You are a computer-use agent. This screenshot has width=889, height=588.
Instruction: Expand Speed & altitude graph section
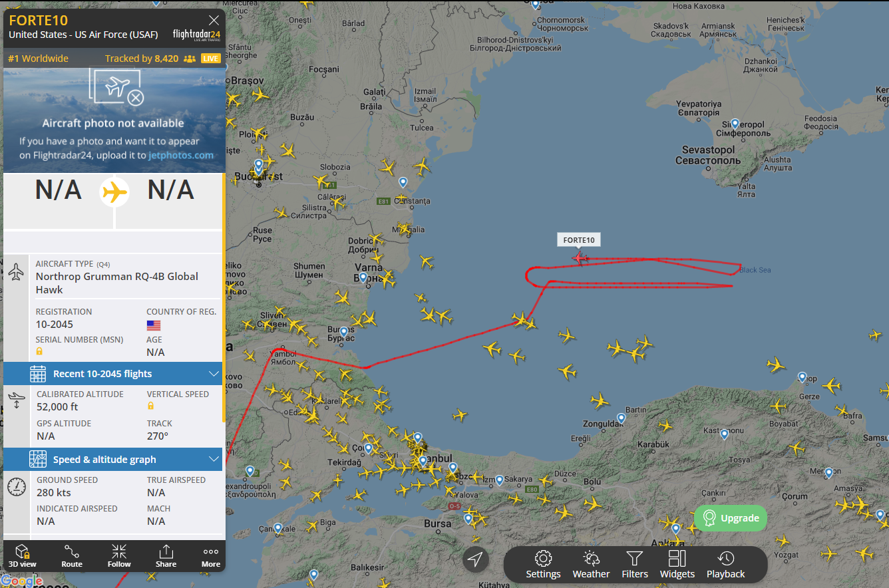(x=112, y=459)
